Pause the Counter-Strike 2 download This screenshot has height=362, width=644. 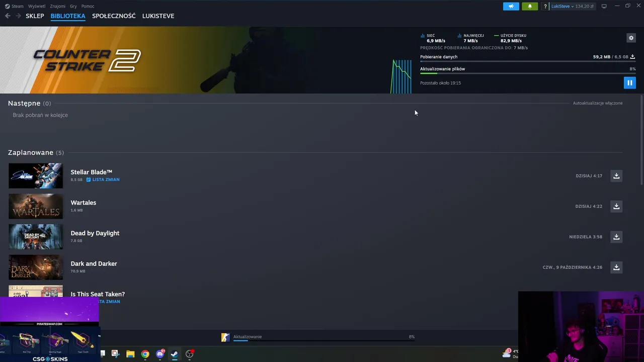[x=629, y=83]
